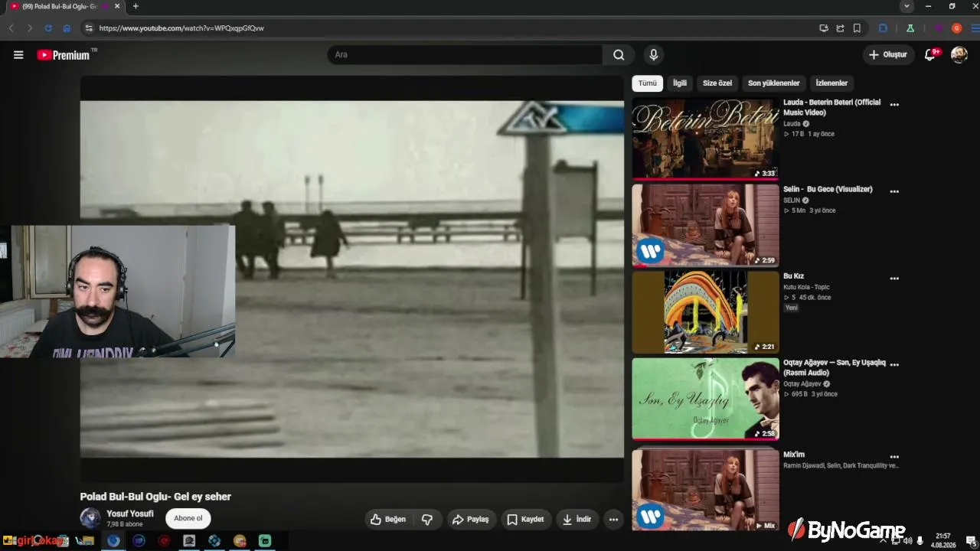Open the browser in the taskbar
Image resolution: width=980 pixels, height=551 pixels.
(x=113, y=541)
